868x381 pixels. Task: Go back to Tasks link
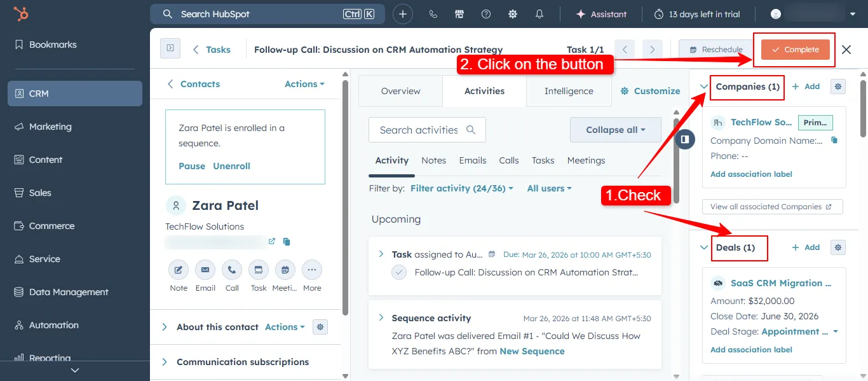[212, 50]
